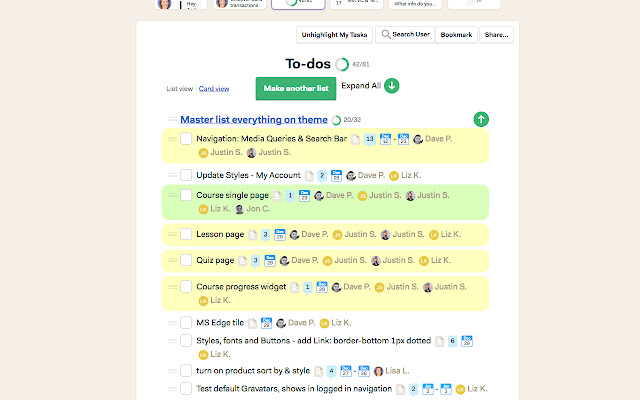The image size is (640, 400).
Task: Click To-dos progress ring 42/81
Action: 342,64
